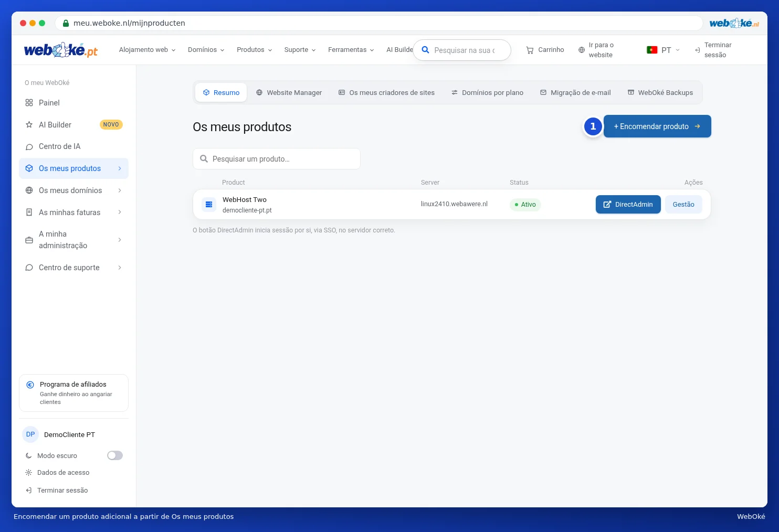
Task: Click the A minha administração briefcase icon
Action: tap(29, 240)
